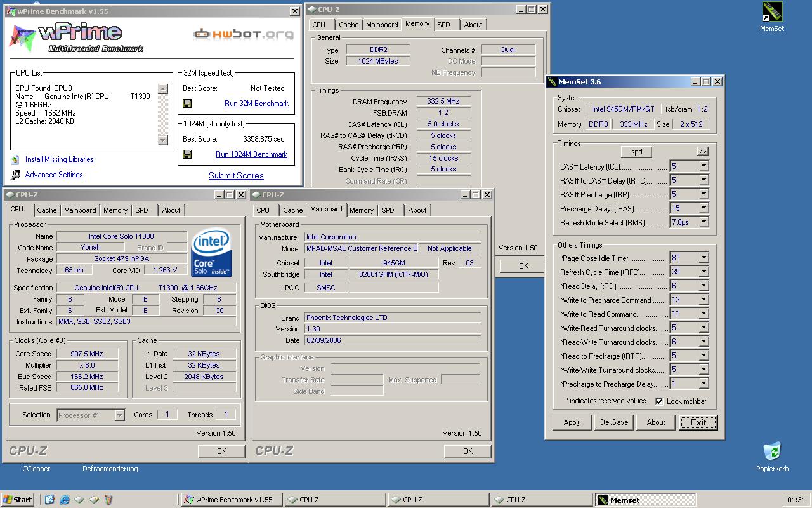812x508 pixels.
Task: Click OK in the CPU tab CPU-Z window
Action: 221,451
